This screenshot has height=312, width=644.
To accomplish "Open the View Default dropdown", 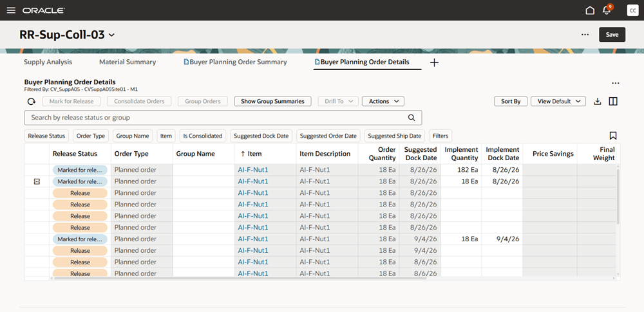I will coord(558,102).
